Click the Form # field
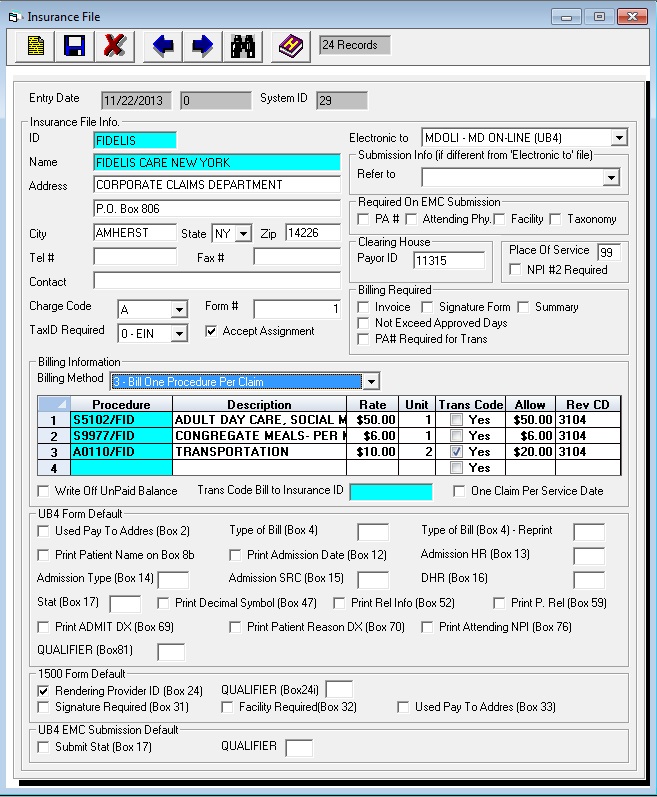The height and width of the screenshot is (797, 657). coord(297,309)
